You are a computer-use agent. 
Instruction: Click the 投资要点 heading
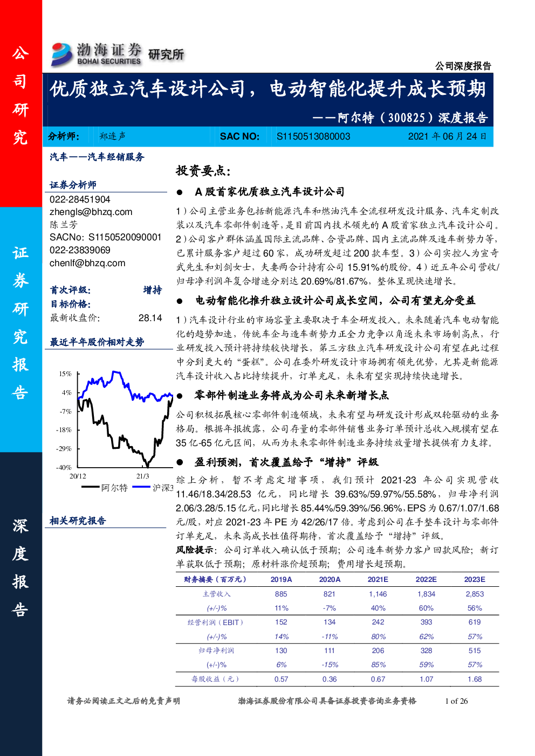203,171
